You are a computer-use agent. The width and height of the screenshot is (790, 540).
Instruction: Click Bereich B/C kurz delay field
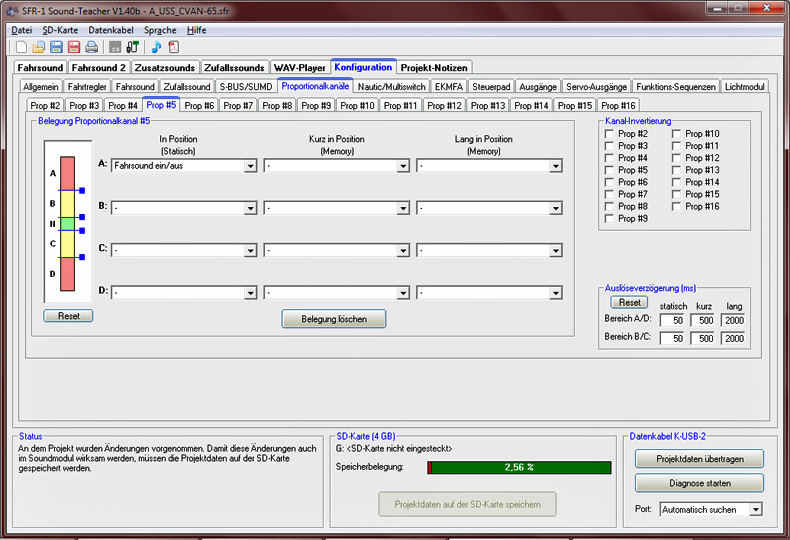pos(702,339)
